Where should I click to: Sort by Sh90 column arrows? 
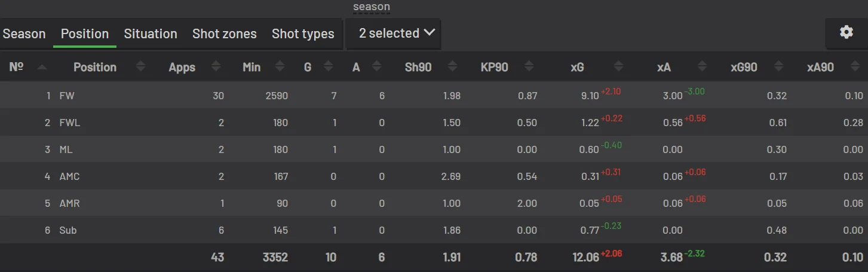pyautogui.click(x=452, y=67)
